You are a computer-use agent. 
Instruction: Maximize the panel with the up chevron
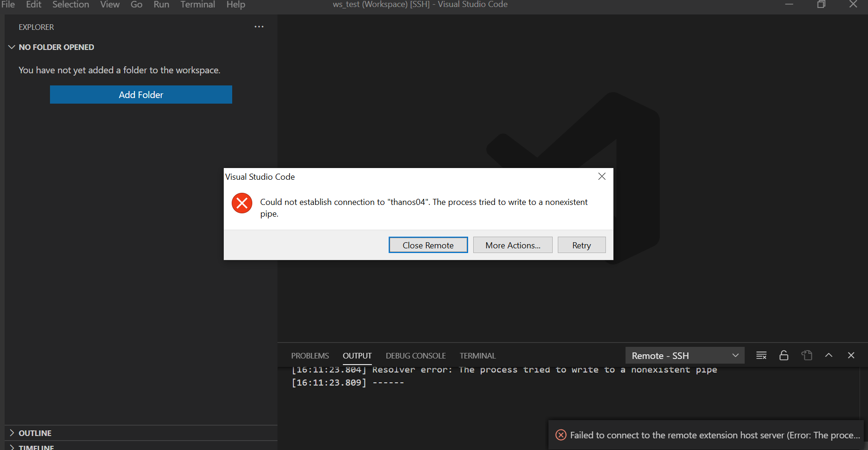(x=829, y=355)
